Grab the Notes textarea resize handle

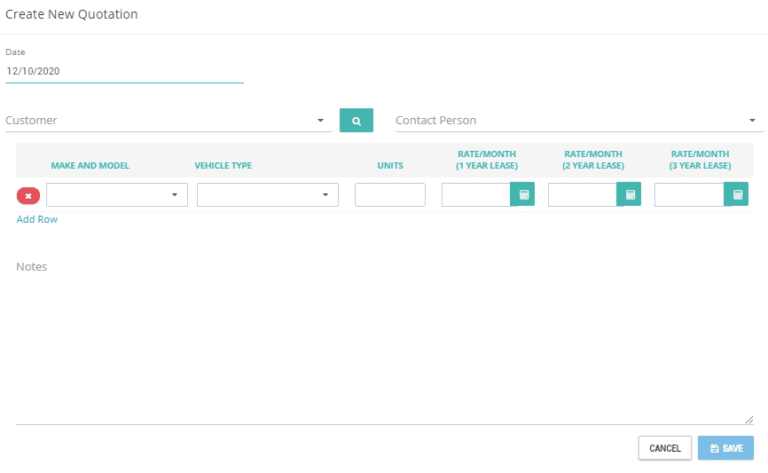pos(749,420)
